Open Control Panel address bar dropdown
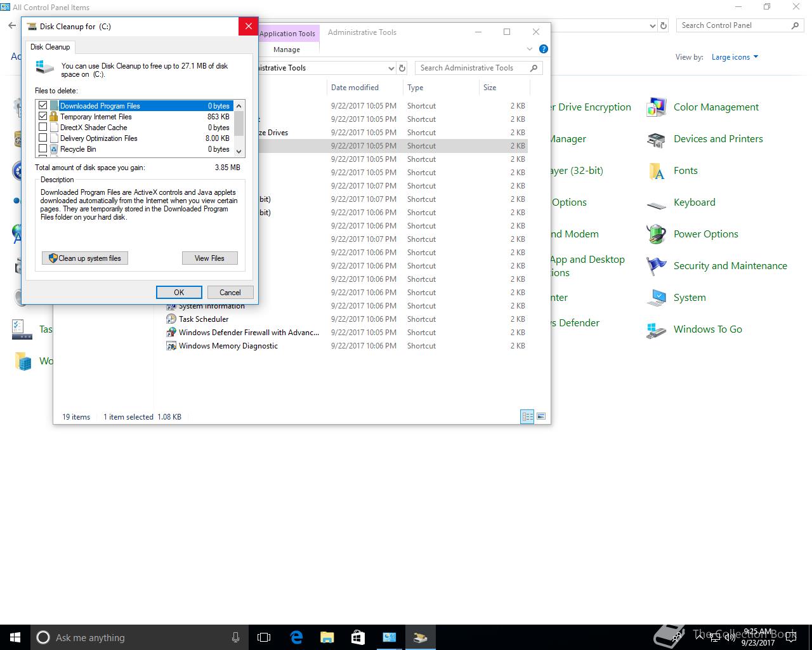The image size is (812, 650). pyautogui.click(x=653, y=26)
